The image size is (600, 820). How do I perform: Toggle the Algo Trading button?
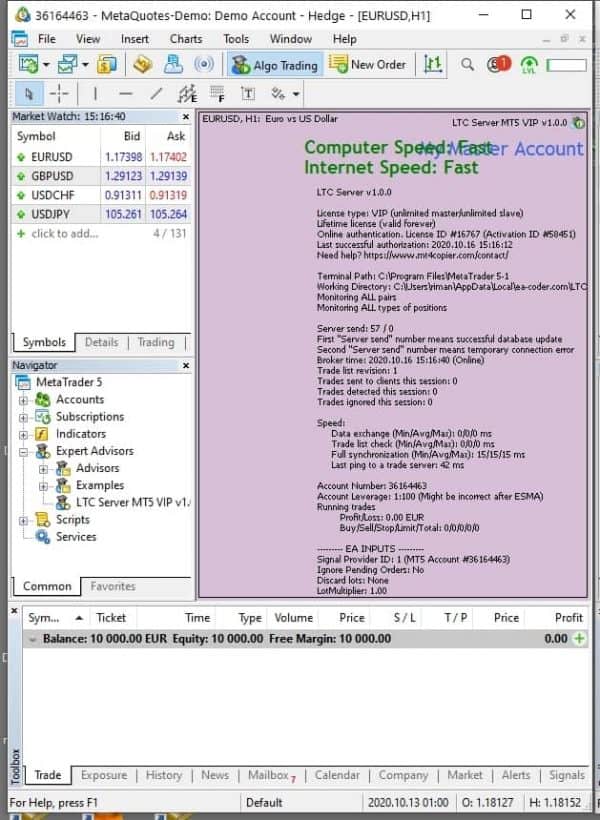point(275,65)
